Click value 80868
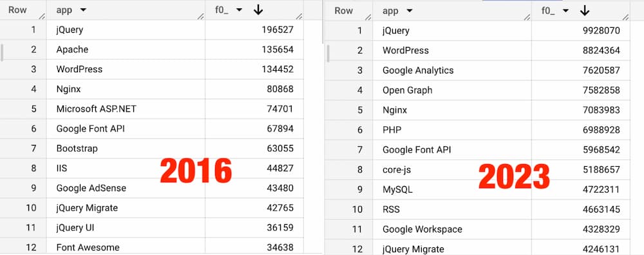This screenshot has height=255, width=644. tap(280, 89)
